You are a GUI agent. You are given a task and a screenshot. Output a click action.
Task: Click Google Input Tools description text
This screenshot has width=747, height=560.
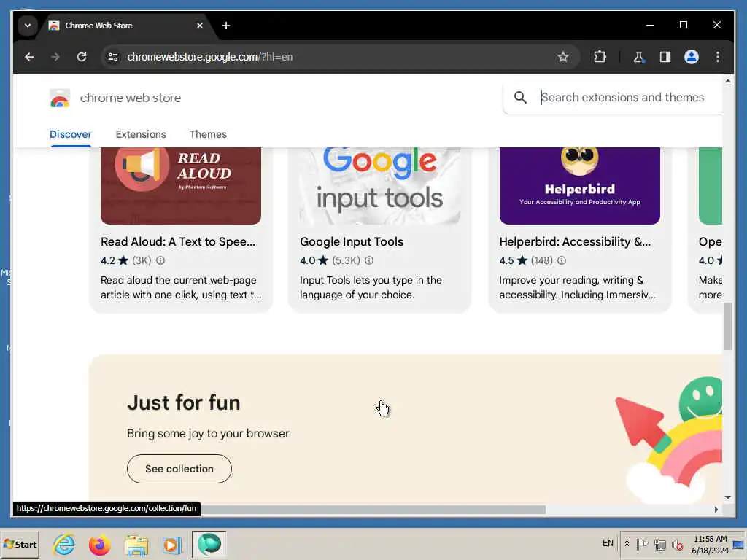(x=371, y=287)
